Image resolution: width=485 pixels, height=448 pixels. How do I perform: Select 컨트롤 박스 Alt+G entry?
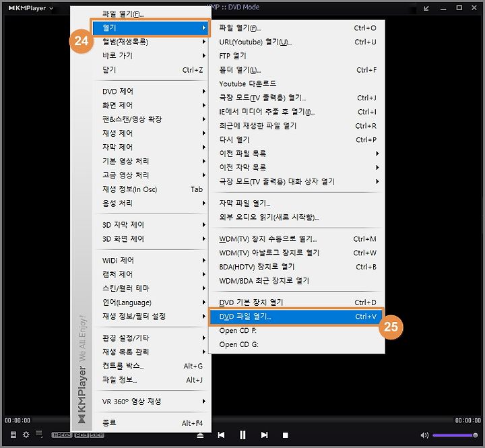coord(151,366)
